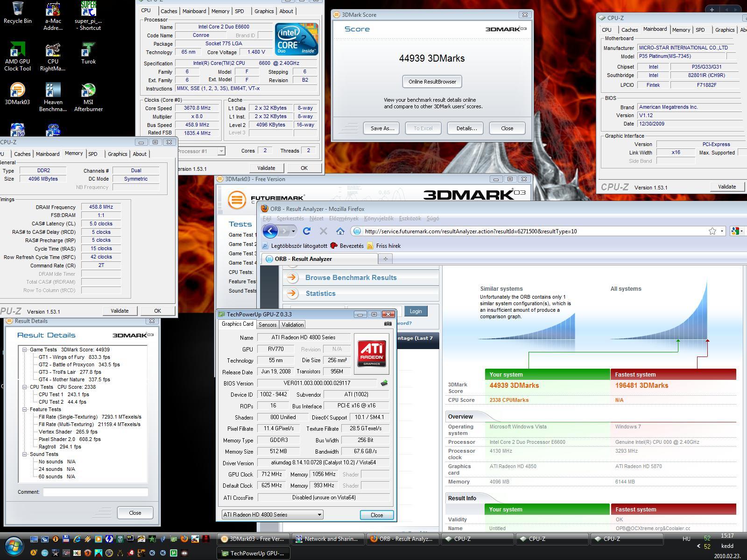This screenshot has width=747, height=560.
Task: Save GPU-Z BIOS with chip icon
Action: (x=384, y=383)
